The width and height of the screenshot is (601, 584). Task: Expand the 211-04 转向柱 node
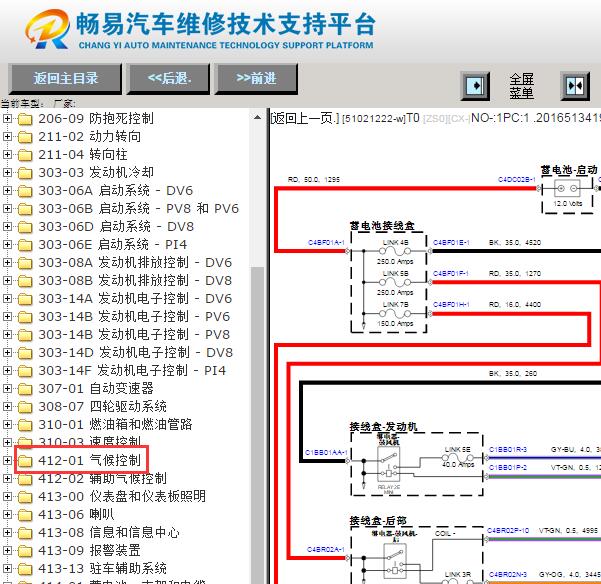pyautogui.click(x=7, y=155)
